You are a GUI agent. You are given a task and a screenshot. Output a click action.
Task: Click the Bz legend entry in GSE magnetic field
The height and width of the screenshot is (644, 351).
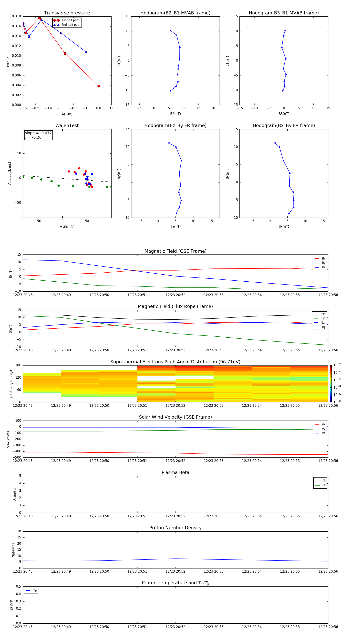point(320,268)
